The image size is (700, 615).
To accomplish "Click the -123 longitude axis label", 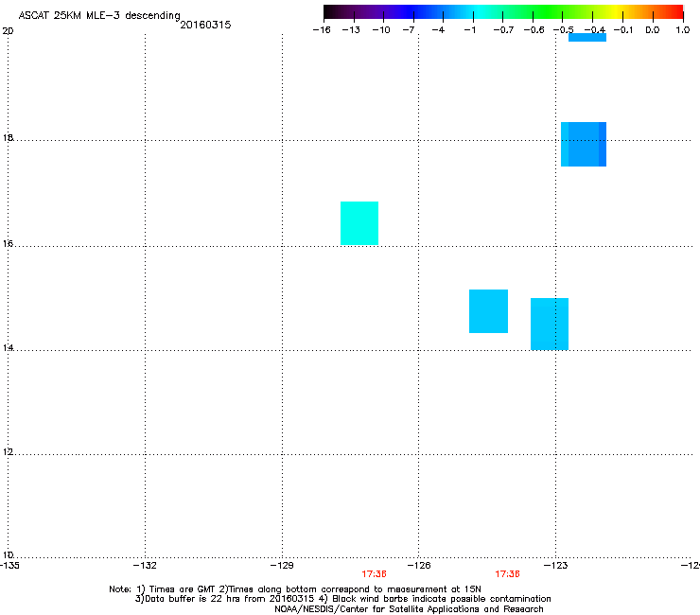I will click(556, 566).
